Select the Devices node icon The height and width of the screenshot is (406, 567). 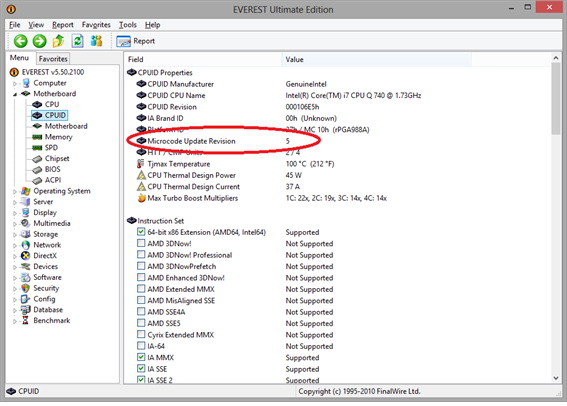tap(26, 267)
